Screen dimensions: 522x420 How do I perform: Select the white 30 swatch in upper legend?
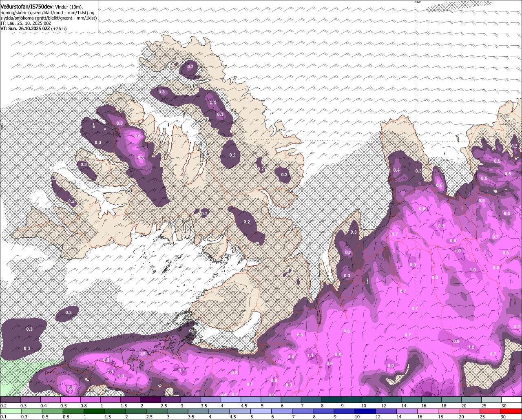click(511, 400)
